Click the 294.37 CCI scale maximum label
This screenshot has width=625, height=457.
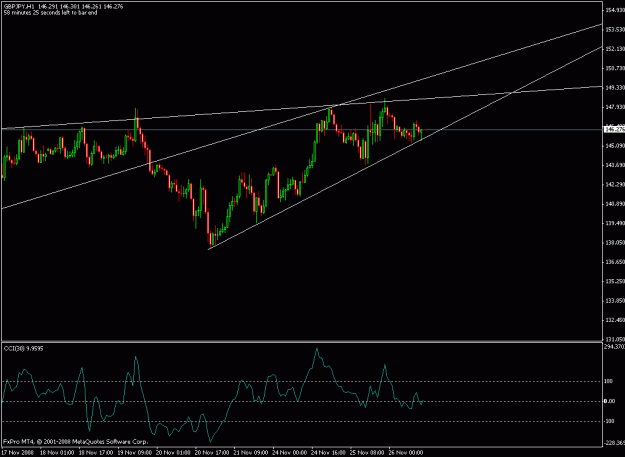(615, 347)
